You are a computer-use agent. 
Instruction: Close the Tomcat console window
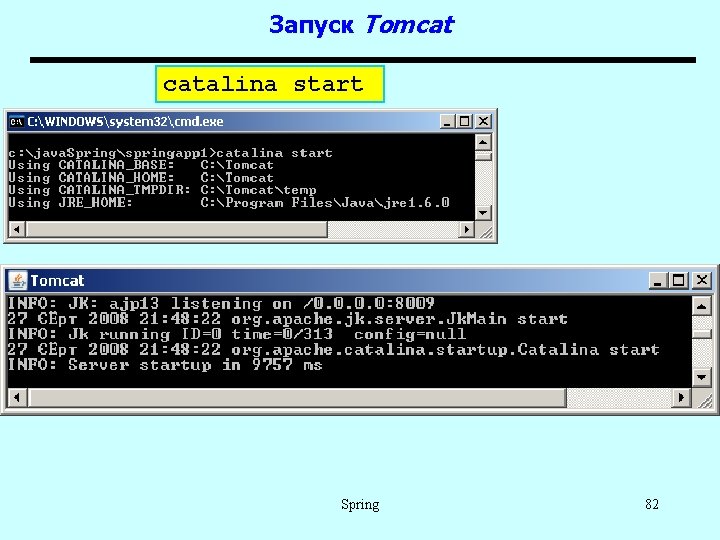coord(701,280)
